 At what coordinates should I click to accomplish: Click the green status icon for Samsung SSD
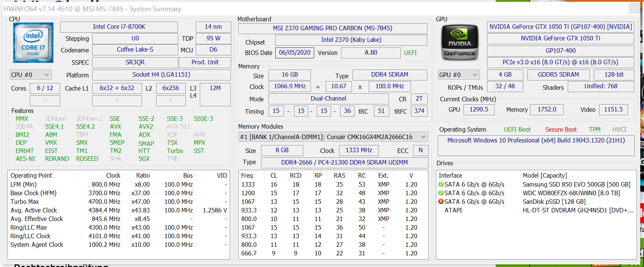(441, 184)
